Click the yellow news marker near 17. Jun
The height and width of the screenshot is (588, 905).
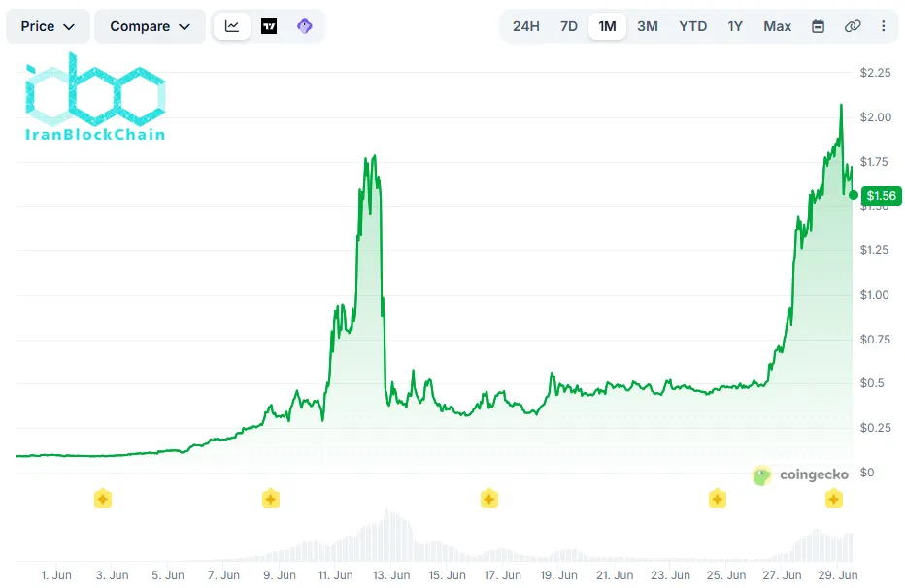[488, 499]
